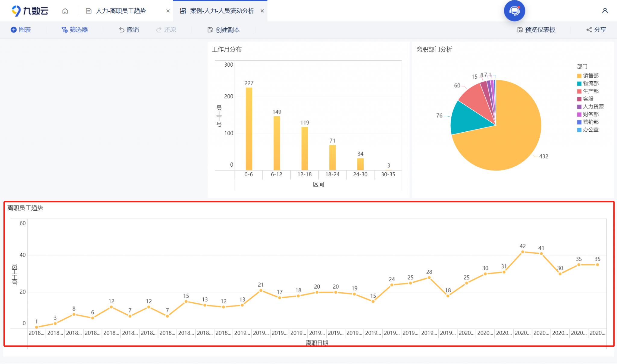617x364 pixels.
Task: Open the user account icon
Action: pyautogui.click(x=605, y=10)
